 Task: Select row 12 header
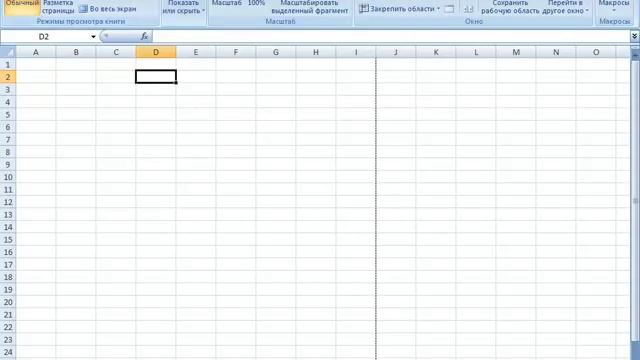8,202
